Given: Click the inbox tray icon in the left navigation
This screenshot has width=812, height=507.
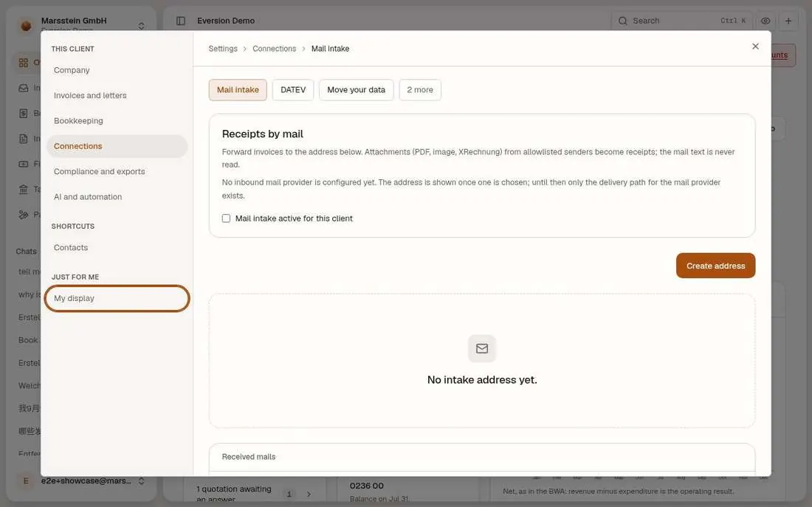Looking at the screenshot, I should (24, 88).
